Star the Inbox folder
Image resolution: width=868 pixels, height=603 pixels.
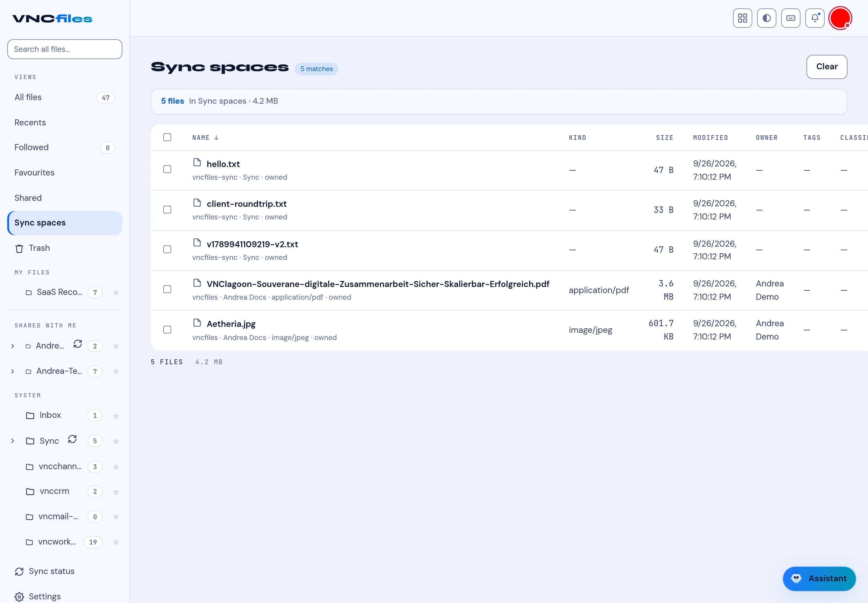(116, 416)
